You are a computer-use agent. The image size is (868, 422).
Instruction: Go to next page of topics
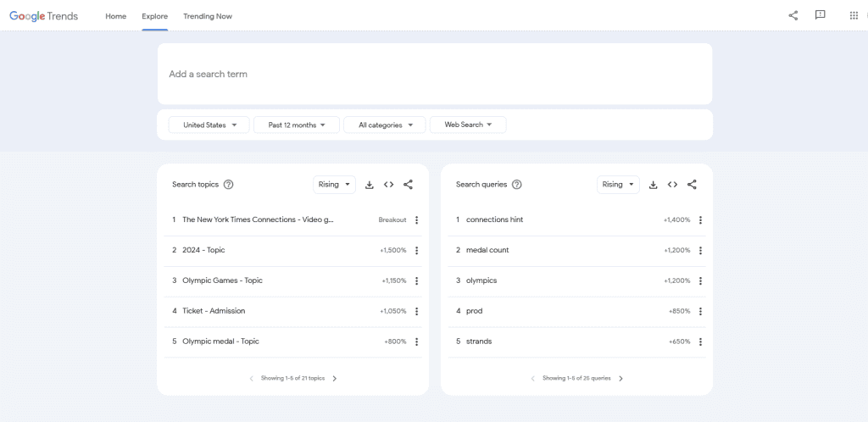pos(334,379)
